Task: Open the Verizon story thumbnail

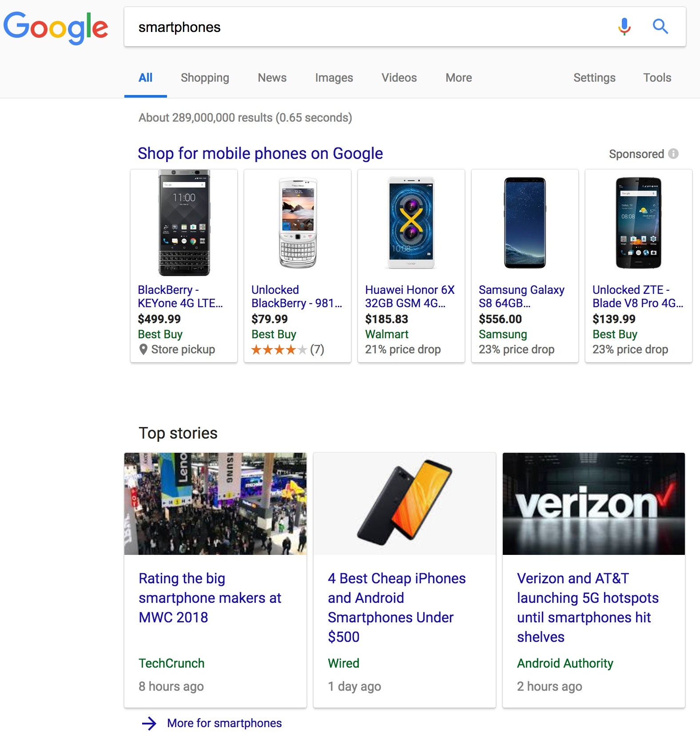Action: point(593,504)
